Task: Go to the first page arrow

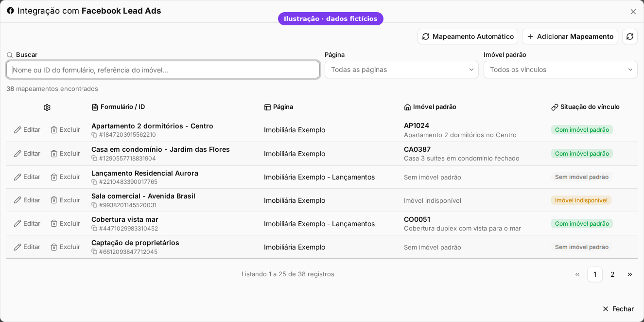Action: click(x=577, y=274)
